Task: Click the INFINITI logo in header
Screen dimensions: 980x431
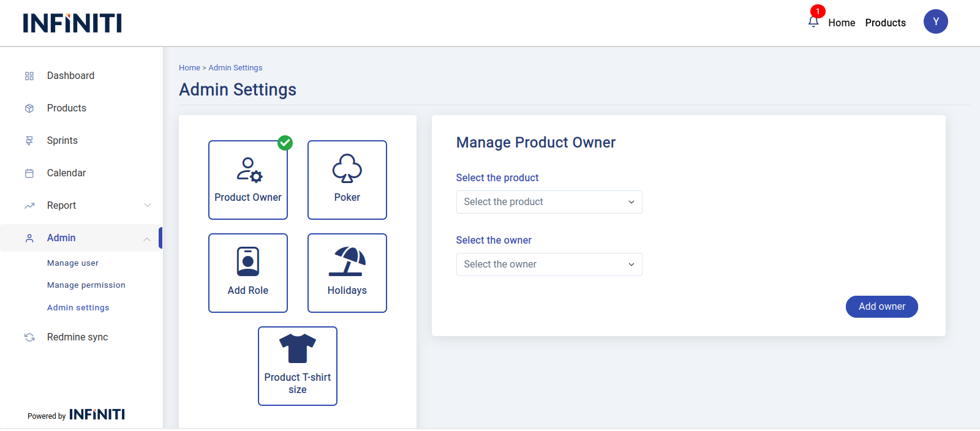Action: pos(72,23)
